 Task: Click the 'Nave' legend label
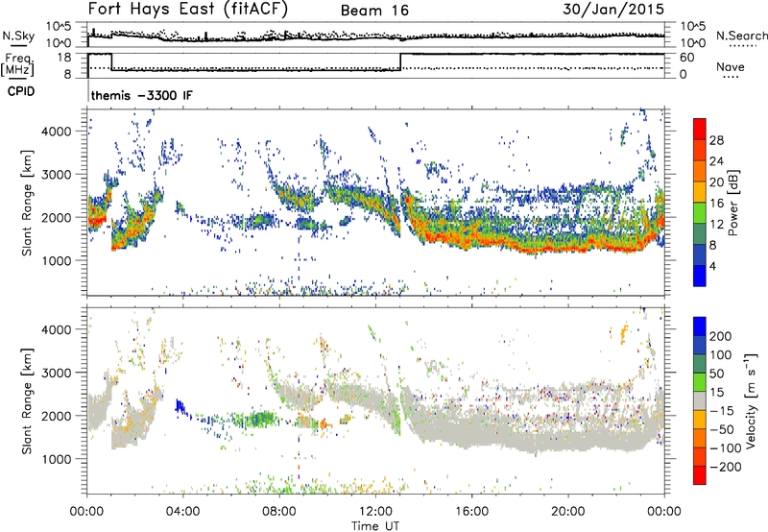coord(730,67)
